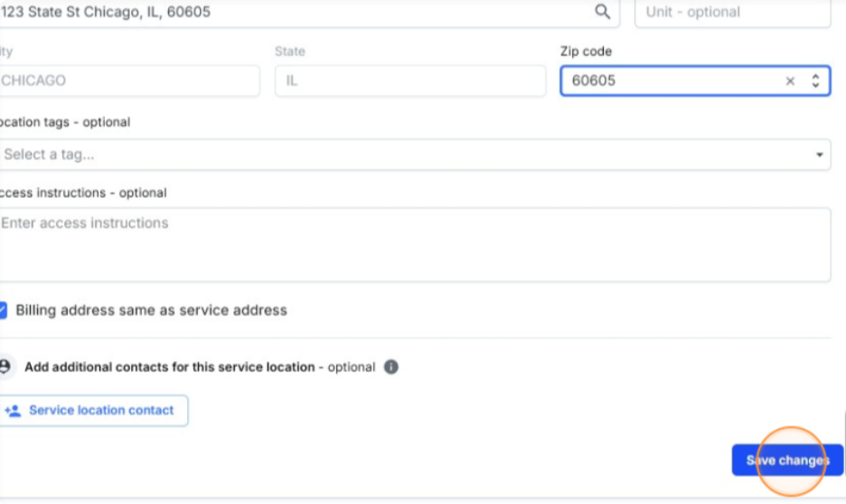Open the Location tags dropdown
This screenshot has width=846, height=504.
tap(407, 154)
